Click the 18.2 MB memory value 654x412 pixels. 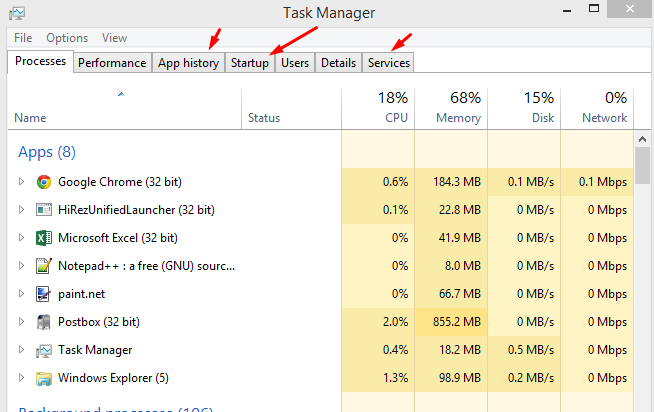pyautogui.click(x=460, y=350)
